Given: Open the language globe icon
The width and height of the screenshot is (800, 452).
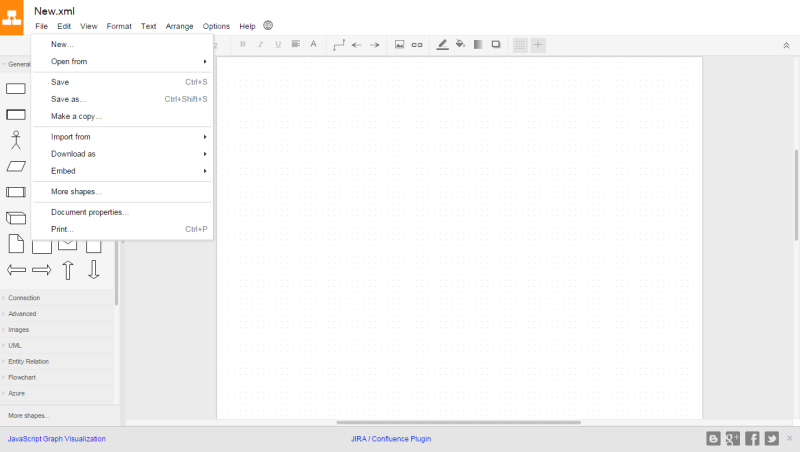Looking at the screenshot, I should click(268, 26).
